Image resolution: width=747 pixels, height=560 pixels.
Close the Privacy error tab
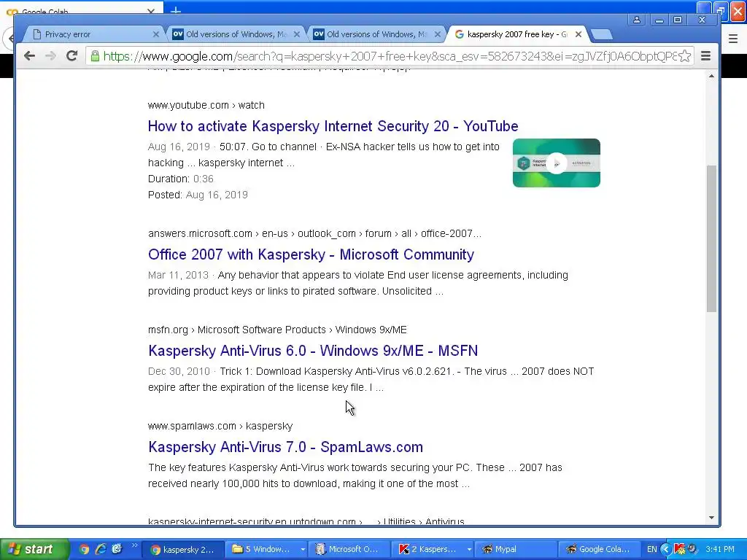156,34
